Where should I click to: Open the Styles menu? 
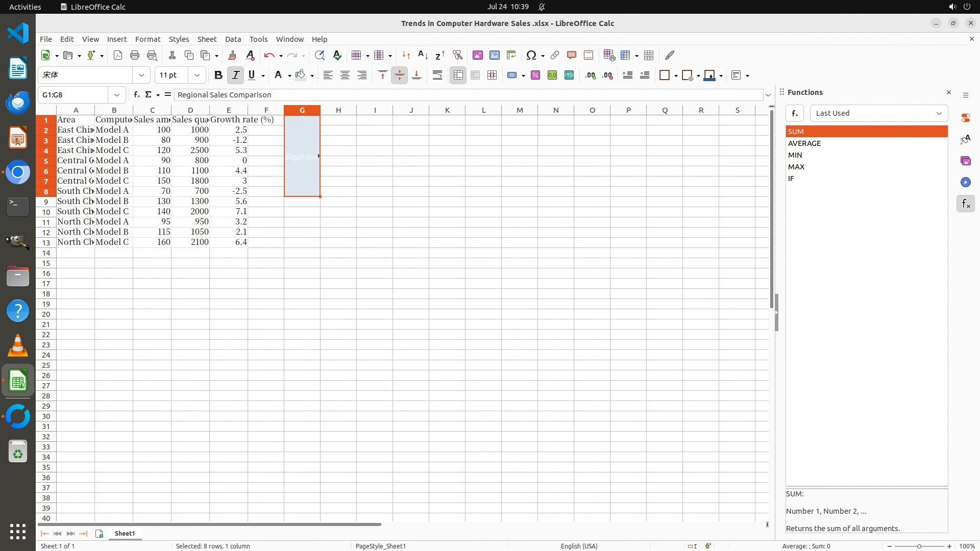[179, 39]
